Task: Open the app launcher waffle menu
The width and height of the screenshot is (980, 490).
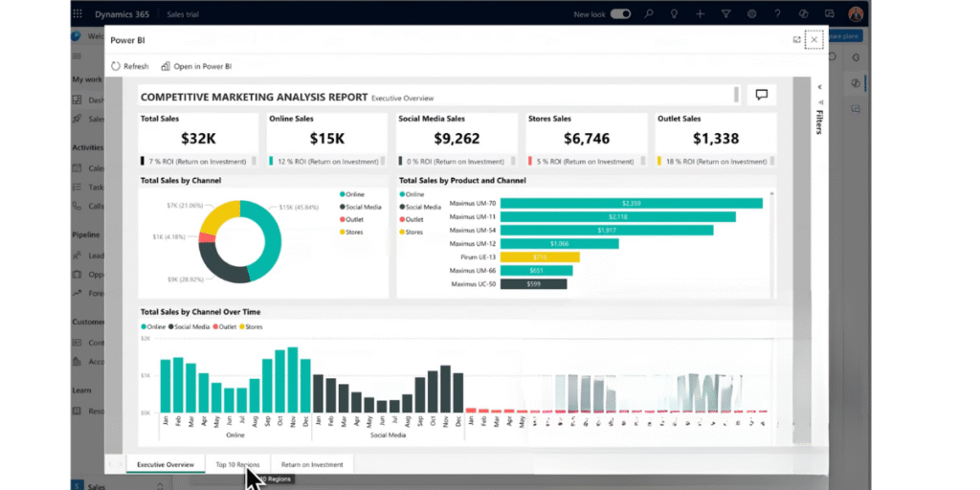Action: [x=78, y=14]
